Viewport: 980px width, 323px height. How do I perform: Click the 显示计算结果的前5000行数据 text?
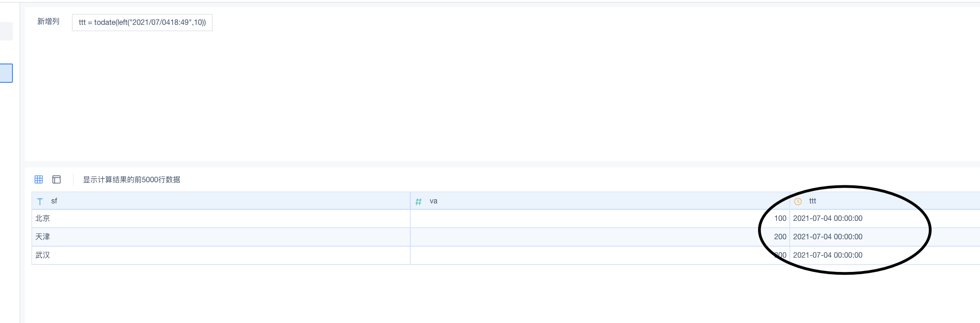click(x=132, y=180)
